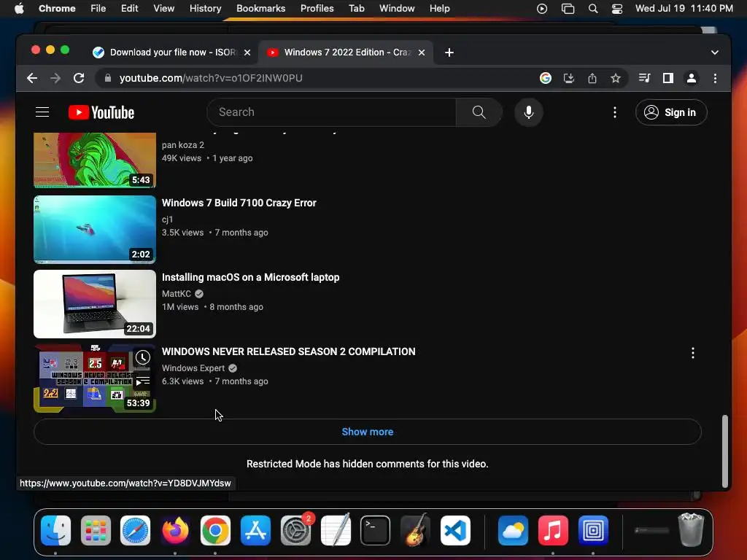Reload the current page

coord(79,78)
